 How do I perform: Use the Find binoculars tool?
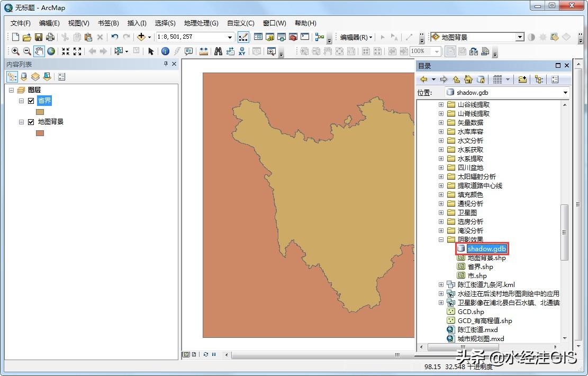pos(218,51)
